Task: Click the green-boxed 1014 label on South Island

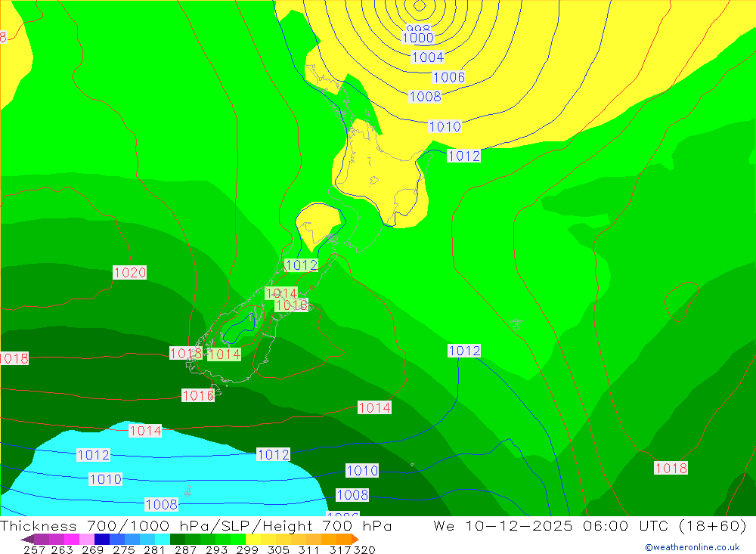Action: (x=225, y=354)
